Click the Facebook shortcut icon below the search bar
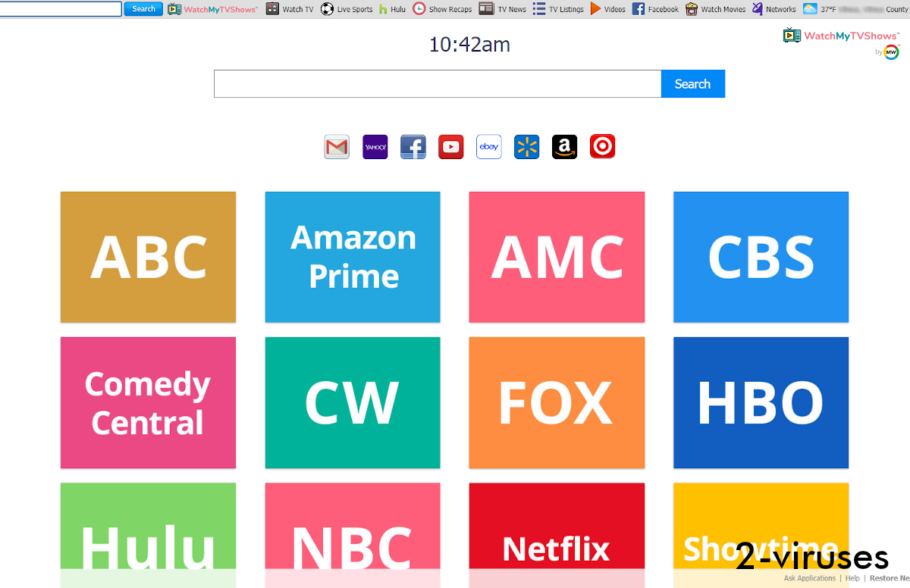Viewport: 910px width, 588px height. (x=413, y=146)
